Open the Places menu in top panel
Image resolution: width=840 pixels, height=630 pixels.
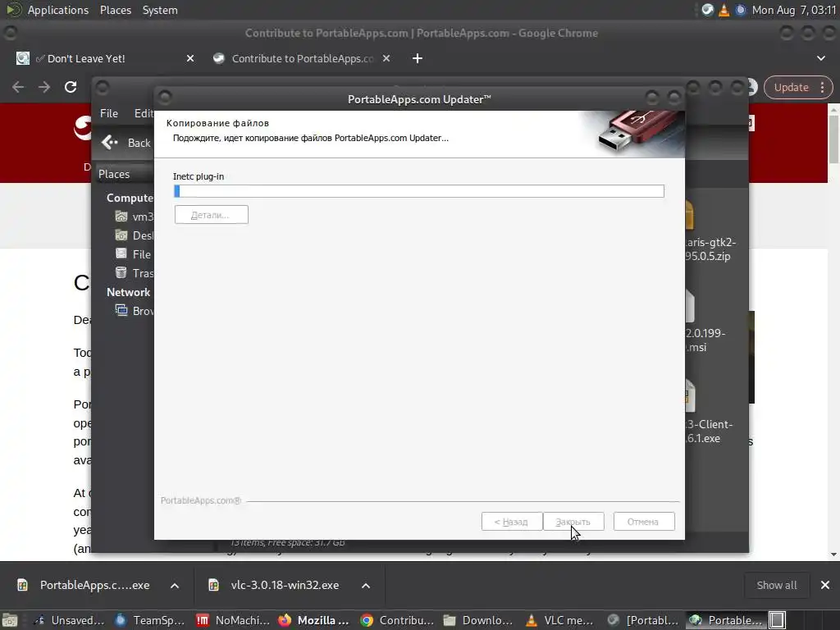(x=115, y=10)
